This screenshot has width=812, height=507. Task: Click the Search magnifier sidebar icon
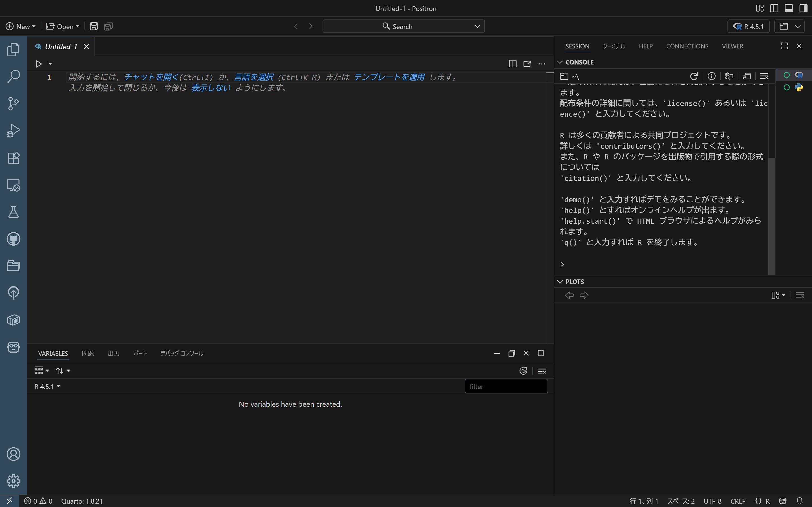coord(14,76)
